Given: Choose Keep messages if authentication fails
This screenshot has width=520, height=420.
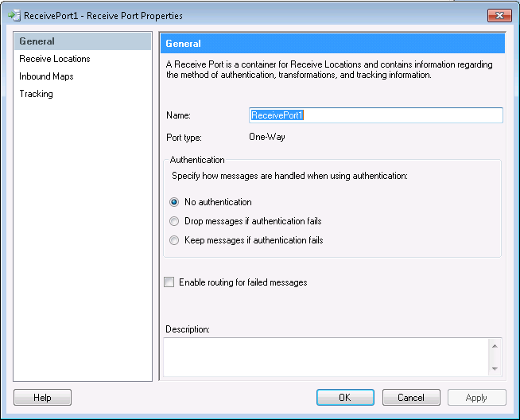Looking at the screenshot, I should point(175,240).
